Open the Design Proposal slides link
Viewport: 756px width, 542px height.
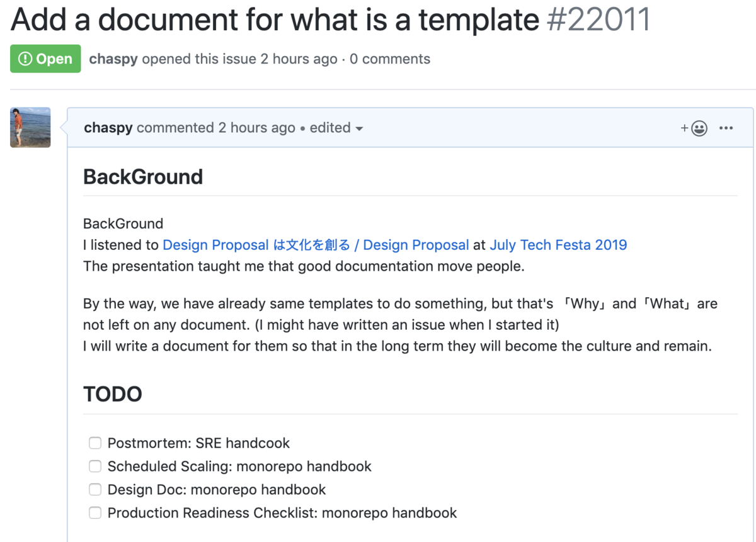316,245
